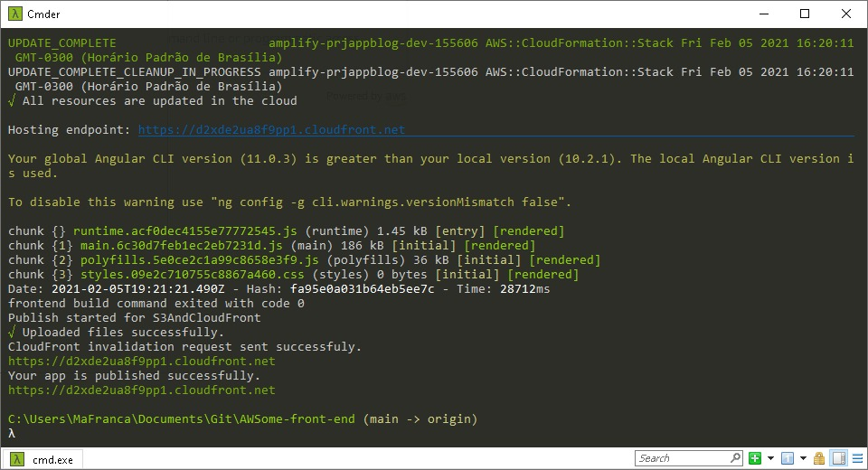
Task: Open the Hosting endpoint cloudfront link
Action: point(271,129)
